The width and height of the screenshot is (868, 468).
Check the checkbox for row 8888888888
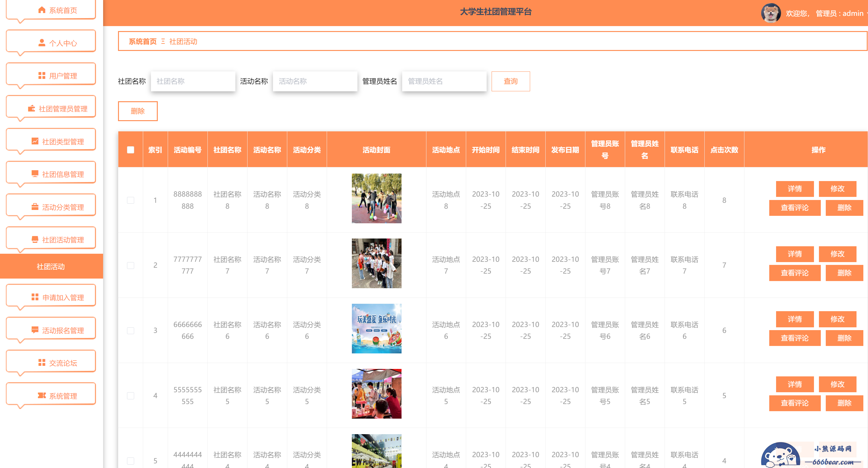pyautogui.click(x=130, y=200)
